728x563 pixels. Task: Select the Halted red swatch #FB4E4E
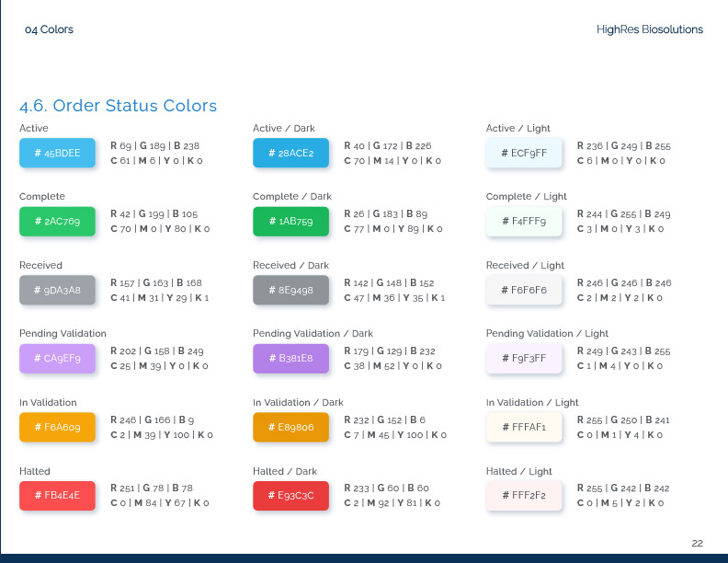(x=57, y=496)
